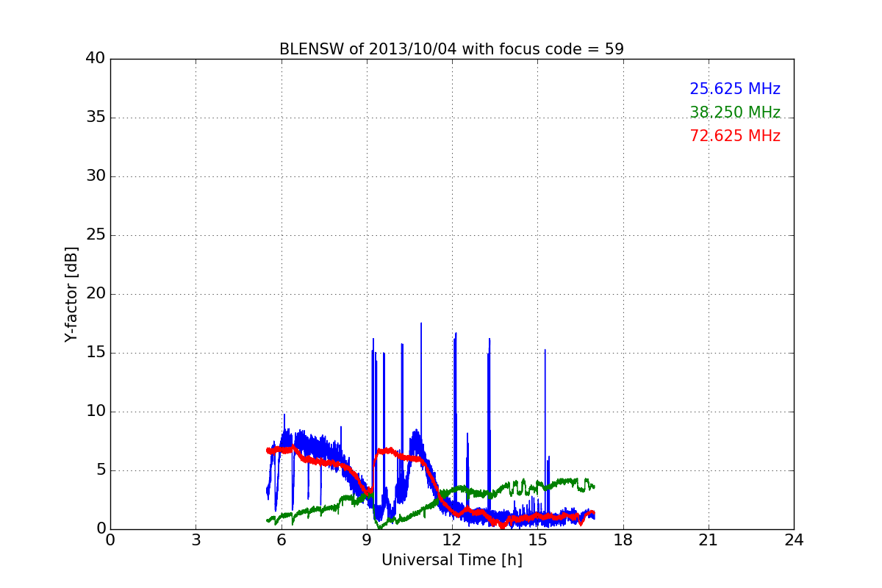Click the x-axis tick label '21'
Screen dimensions: 882x588
[x=709, y=540]
